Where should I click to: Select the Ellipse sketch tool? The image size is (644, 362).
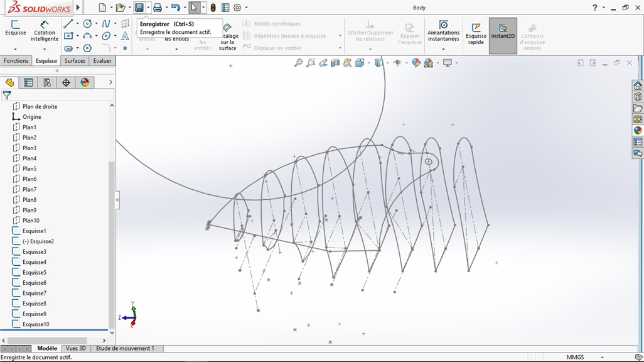[106, 36]
